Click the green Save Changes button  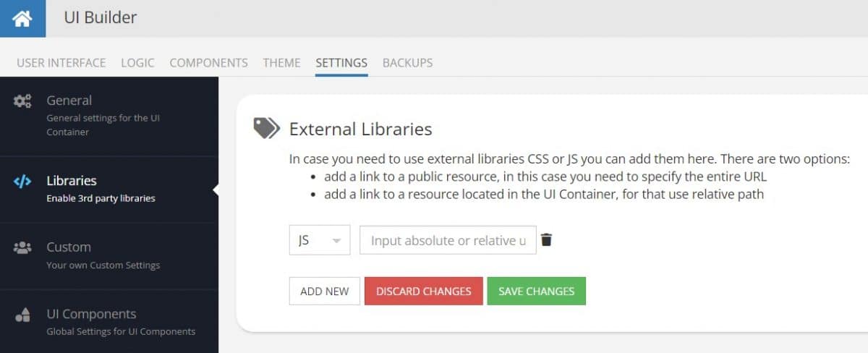coord(536,291)
